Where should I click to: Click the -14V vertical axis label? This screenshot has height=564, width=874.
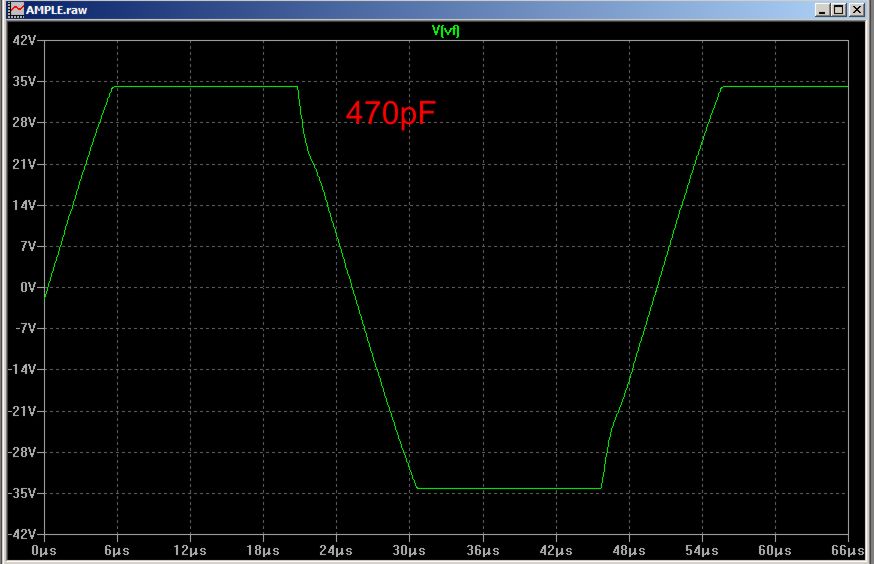(x=22, y=369)
